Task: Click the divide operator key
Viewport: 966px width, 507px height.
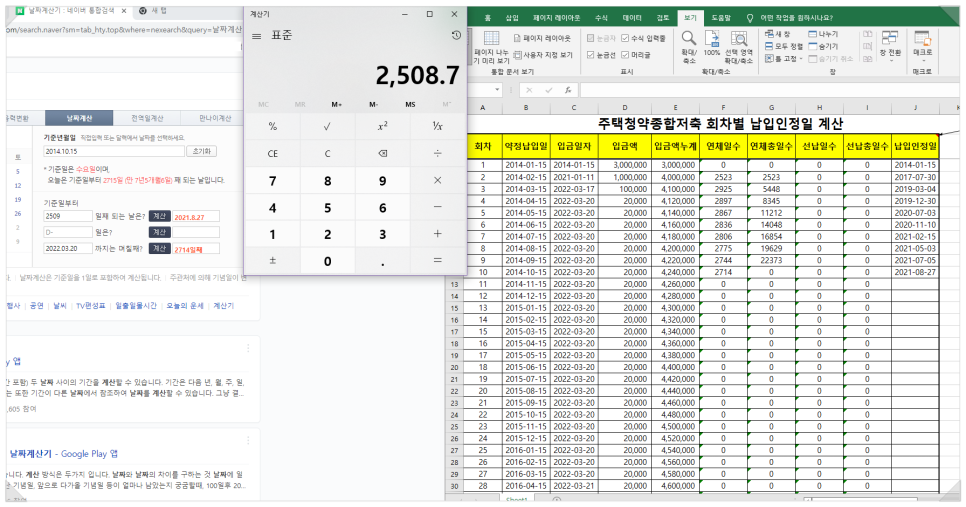Action: 437,153
